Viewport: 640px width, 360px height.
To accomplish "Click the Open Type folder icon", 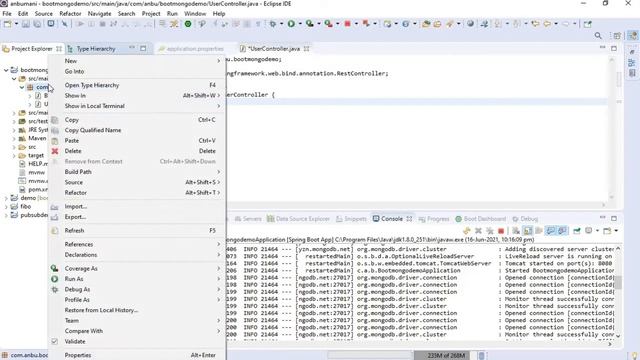I will click(426, 24).
